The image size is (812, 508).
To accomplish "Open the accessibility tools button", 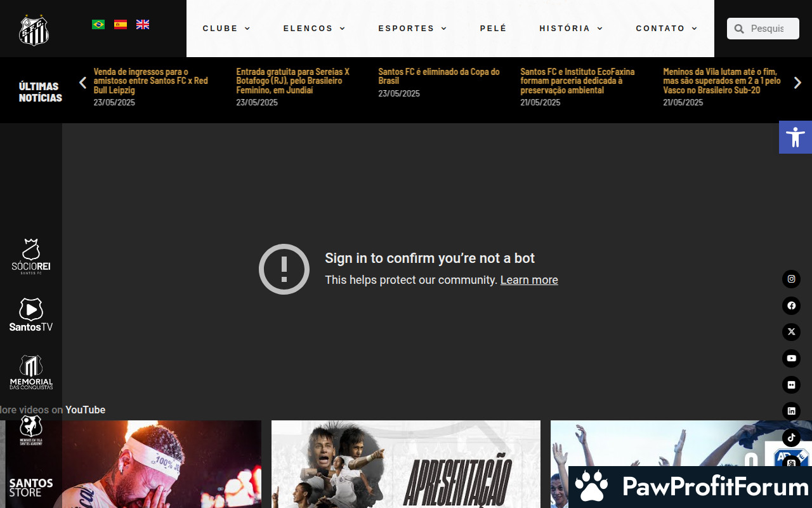I will (x=795, y=137).
